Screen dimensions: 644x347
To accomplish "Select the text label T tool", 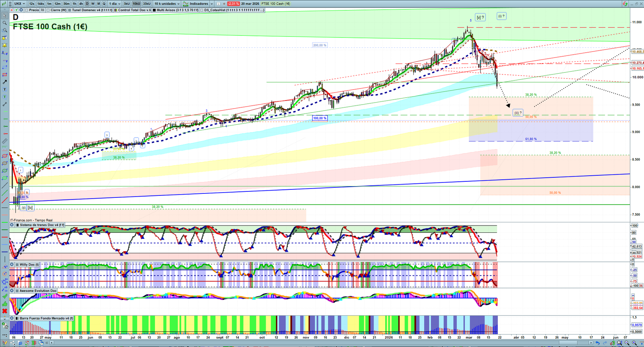I will (x=4, y=89).
